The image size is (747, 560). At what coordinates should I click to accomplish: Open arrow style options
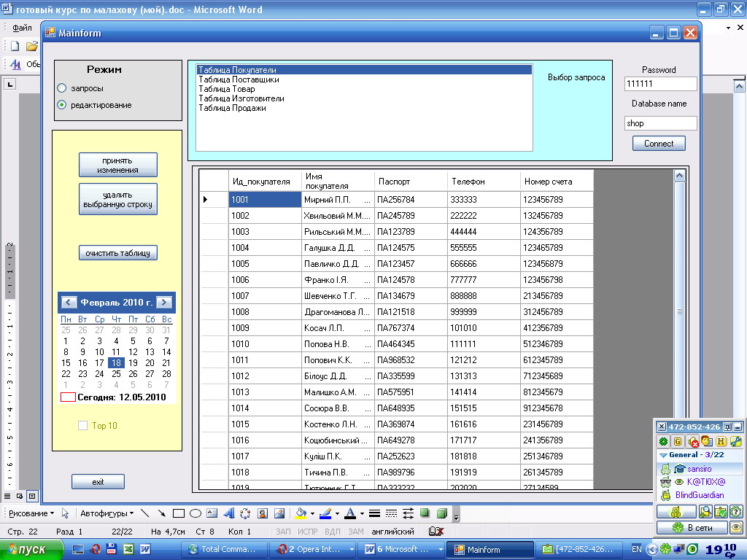[409, 513]
